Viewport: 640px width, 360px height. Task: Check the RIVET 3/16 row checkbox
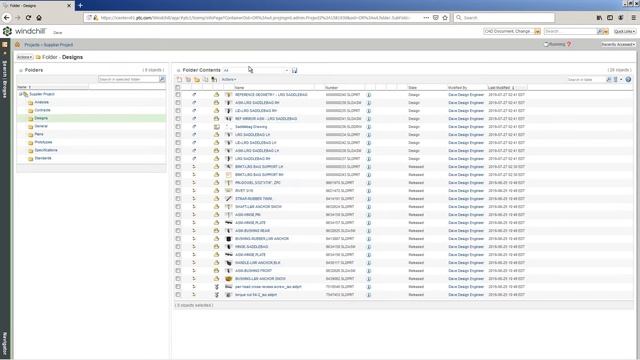178,191
